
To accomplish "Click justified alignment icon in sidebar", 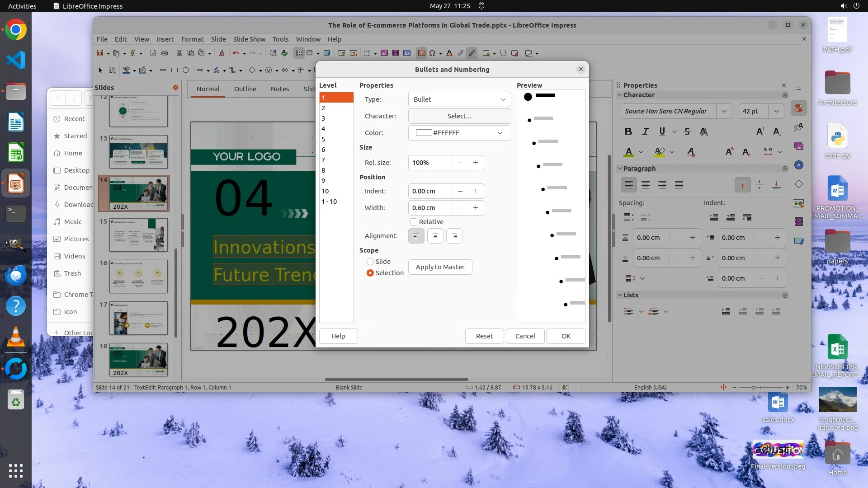I will pos(679,185).
